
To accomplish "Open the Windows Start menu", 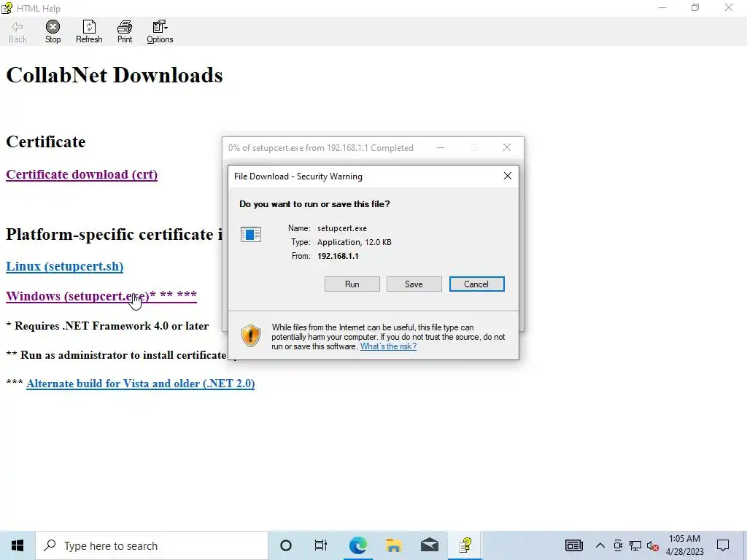I will click(x=18, y=545).
